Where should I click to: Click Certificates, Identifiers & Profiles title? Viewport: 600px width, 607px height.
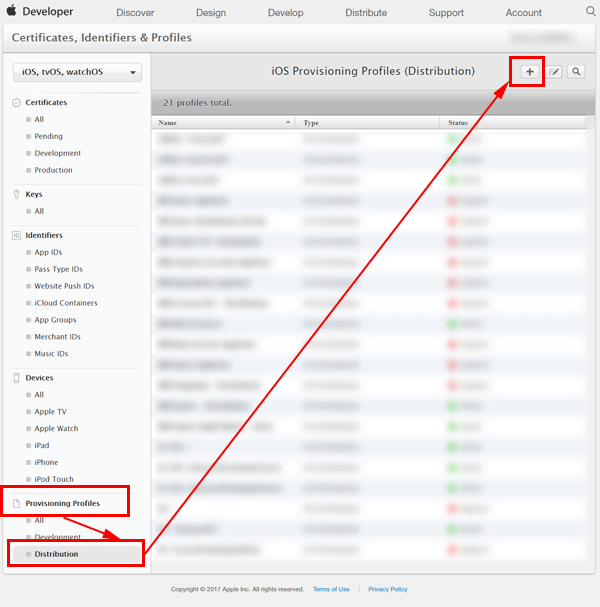click(x=101, y=38)
